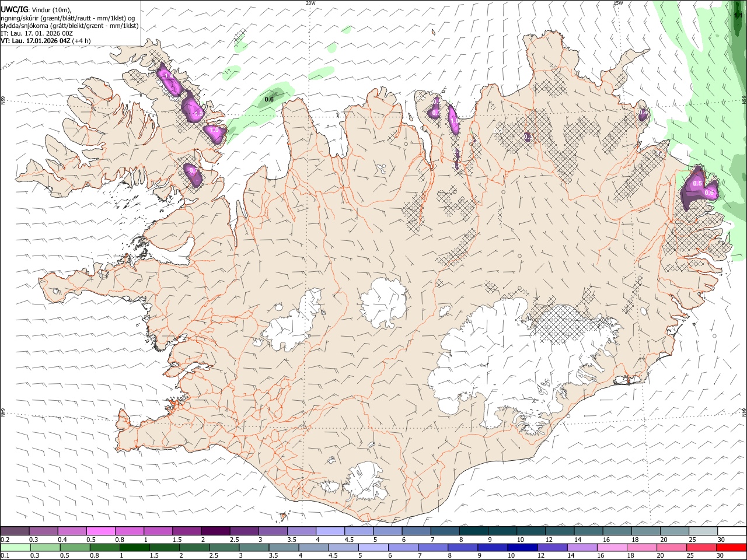Click the '30' label under the upper legend row

[x=721, y=540]
